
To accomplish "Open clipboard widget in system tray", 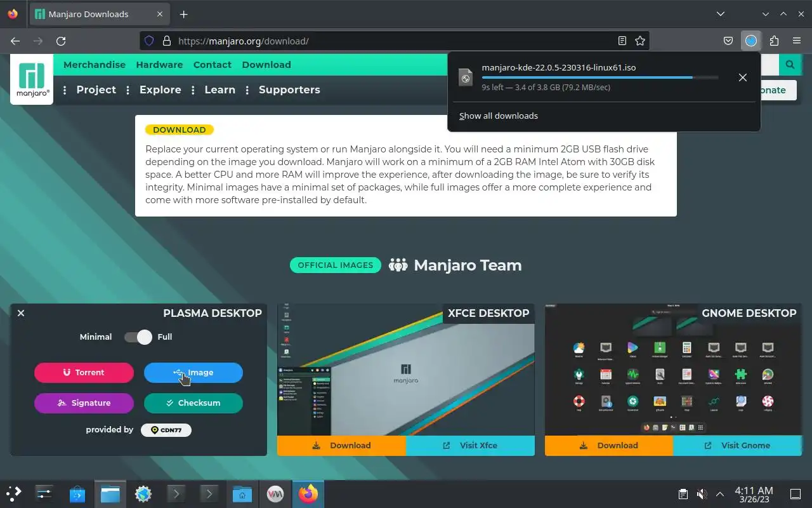I will click(x=683, y=494).
